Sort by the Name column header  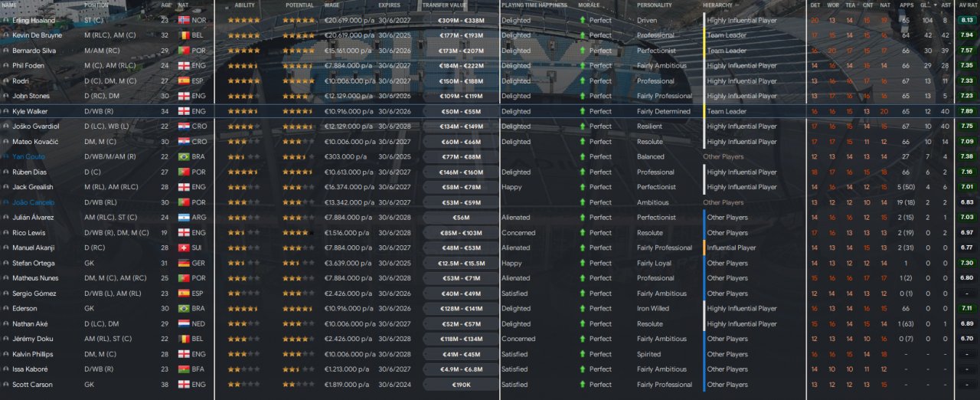[9, 5]
